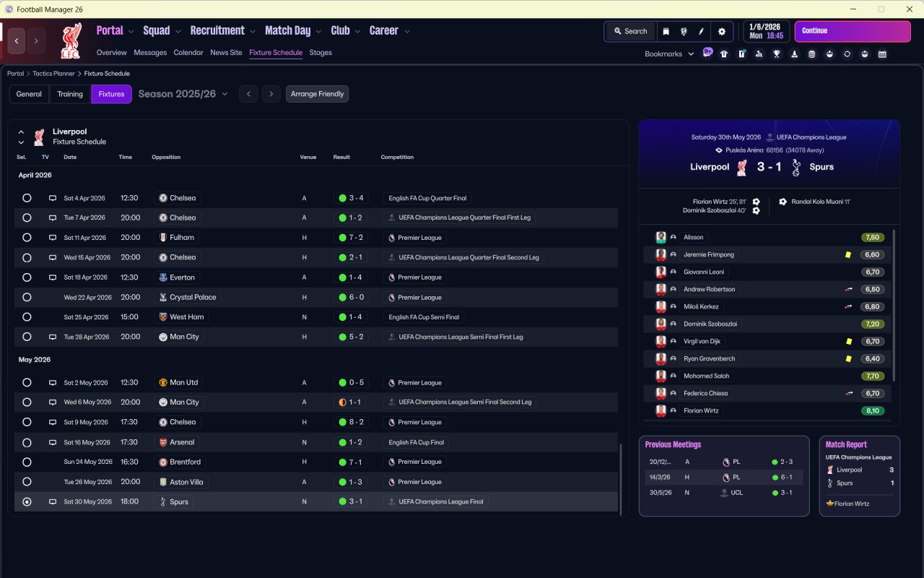Click the TV icon on Sat 30 May row
Image resolution: width=924 pixels, height=578 pixels.
point(53,501)
